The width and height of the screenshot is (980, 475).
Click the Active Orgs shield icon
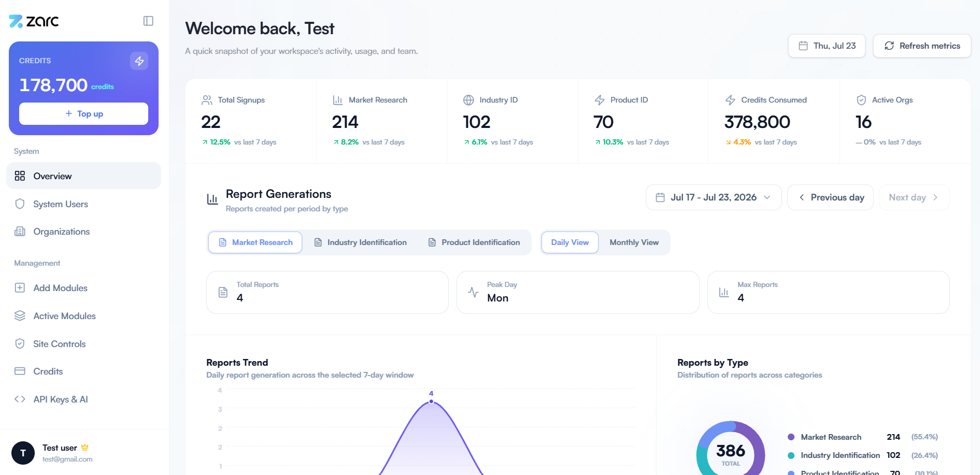click(861, 100)
